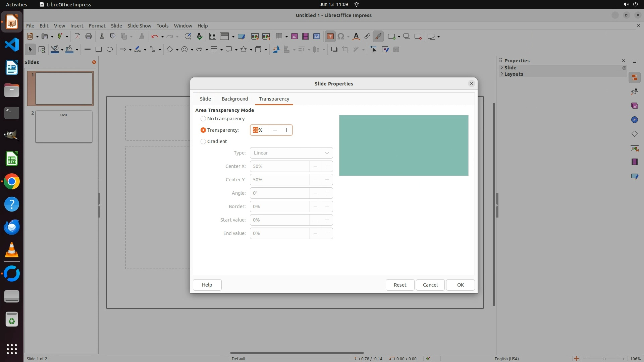The width and height of the screenshot is (644, 362).
Task: Confirm dialog with OK button
Action: [460, 285]
